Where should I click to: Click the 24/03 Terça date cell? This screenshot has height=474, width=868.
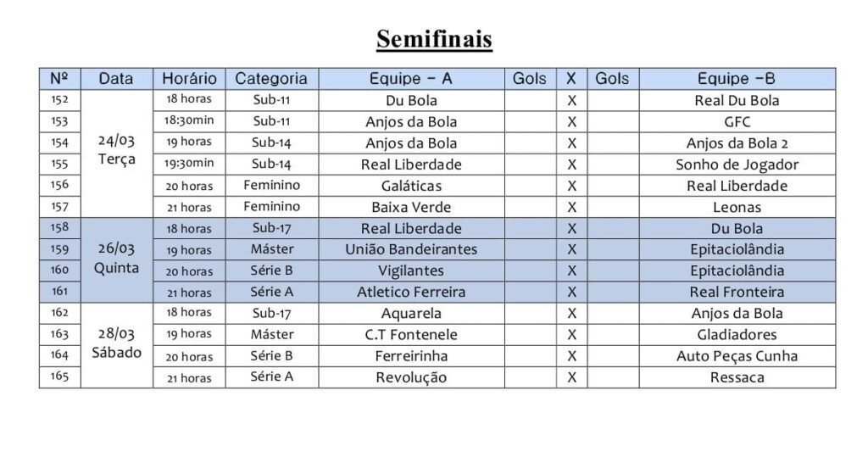tap(117, 151)
